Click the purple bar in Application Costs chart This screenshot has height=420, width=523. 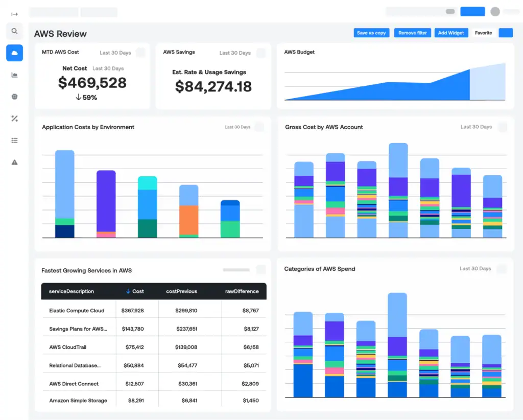[x=106, y=201]
